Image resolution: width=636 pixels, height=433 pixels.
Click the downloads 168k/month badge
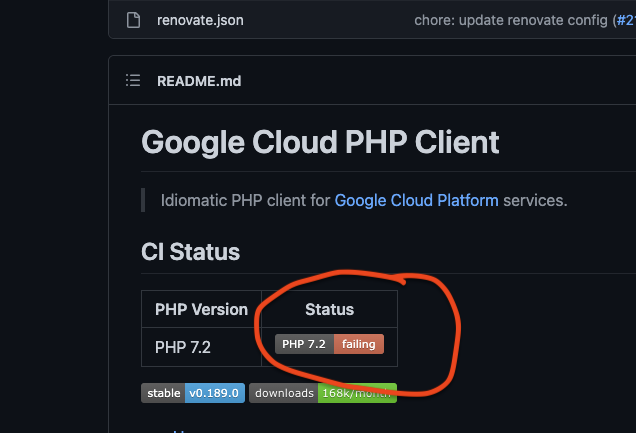click(x=323, y=393)
